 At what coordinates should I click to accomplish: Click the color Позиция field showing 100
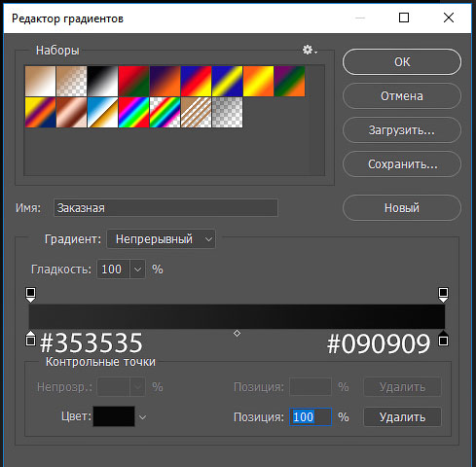pos(311,416)
